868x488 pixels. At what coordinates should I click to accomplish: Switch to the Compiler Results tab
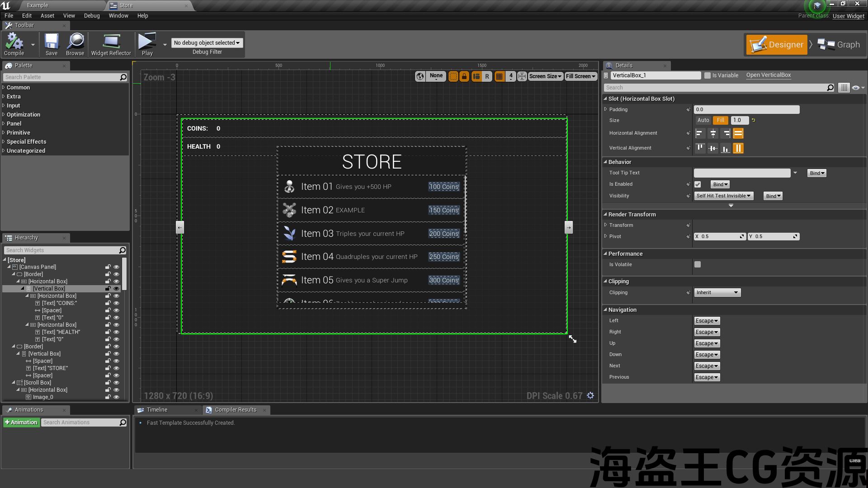point(235,410)
